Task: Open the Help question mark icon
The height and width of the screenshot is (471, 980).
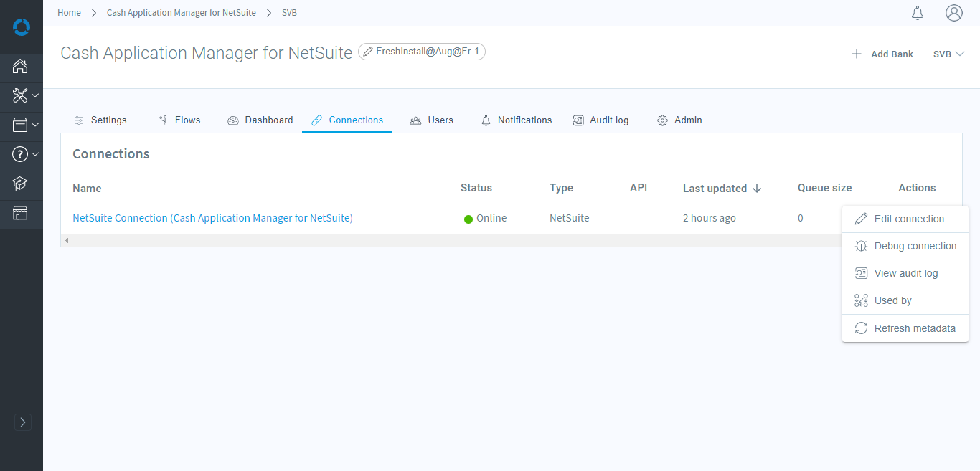Action: 21,154
